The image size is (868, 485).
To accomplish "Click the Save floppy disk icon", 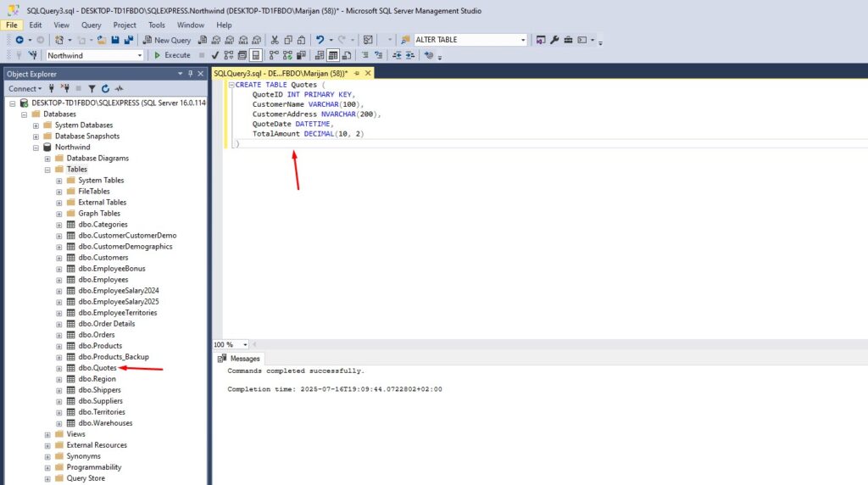I will (x=115, y=40).
